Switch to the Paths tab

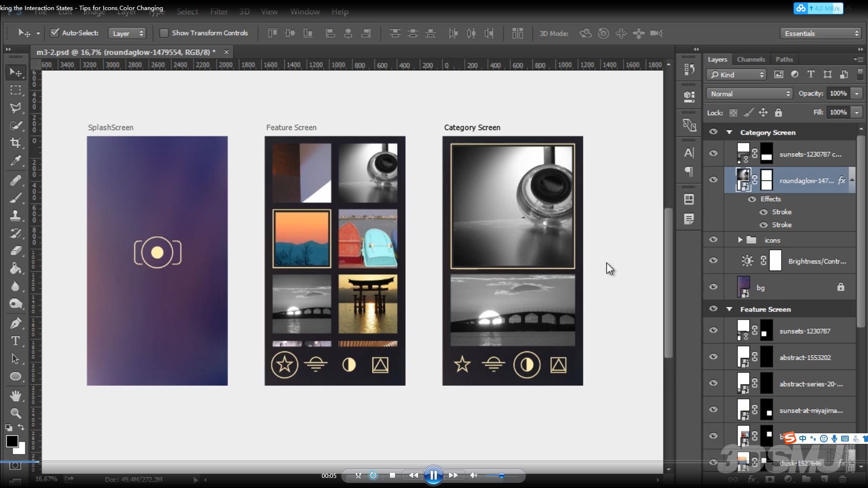click(x=784, y=59)
